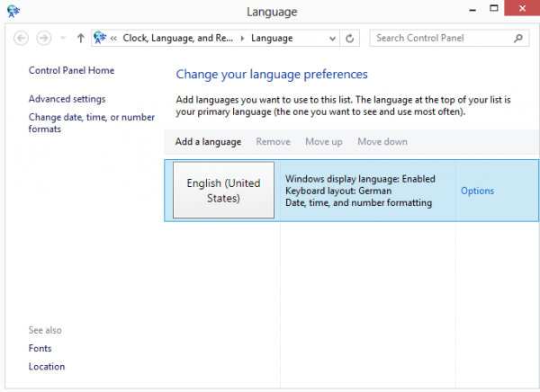This screenshot has height=392, width=540.
Task: Select the English (United States) tile
Action: [x=223, y=190]
